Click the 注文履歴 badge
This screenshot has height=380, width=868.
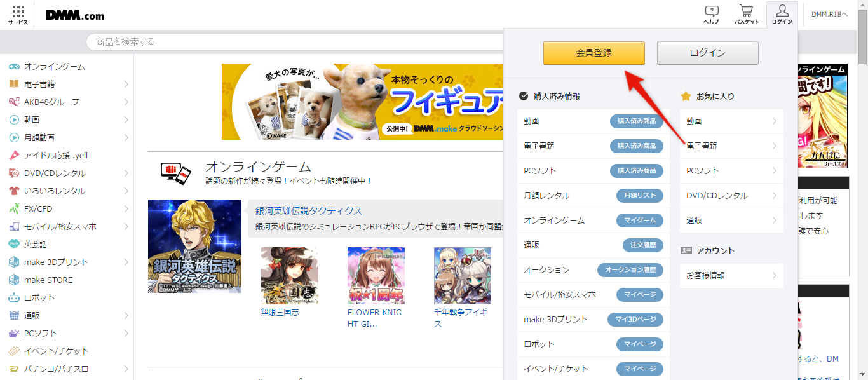coord(643,245)
